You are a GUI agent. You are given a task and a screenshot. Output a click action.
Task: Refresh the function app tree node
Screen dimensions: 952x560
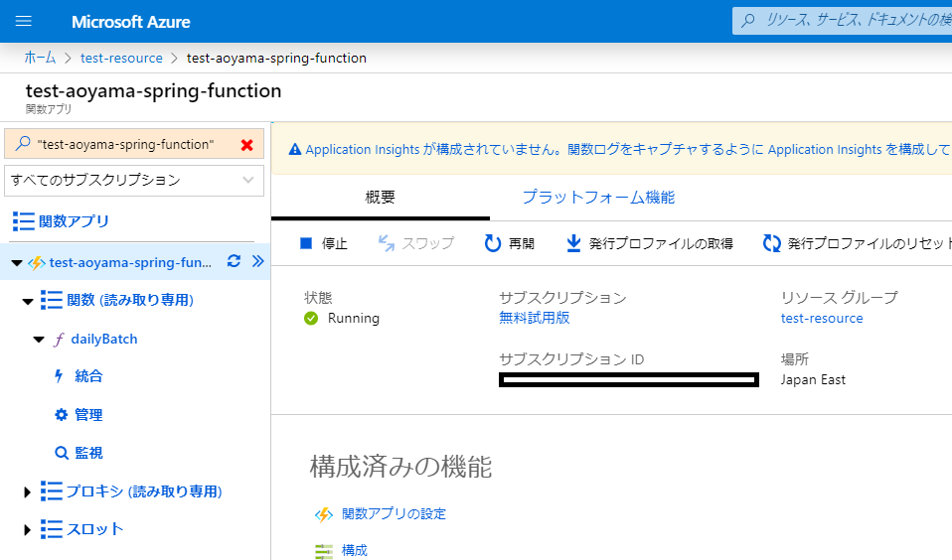(234, 261)
